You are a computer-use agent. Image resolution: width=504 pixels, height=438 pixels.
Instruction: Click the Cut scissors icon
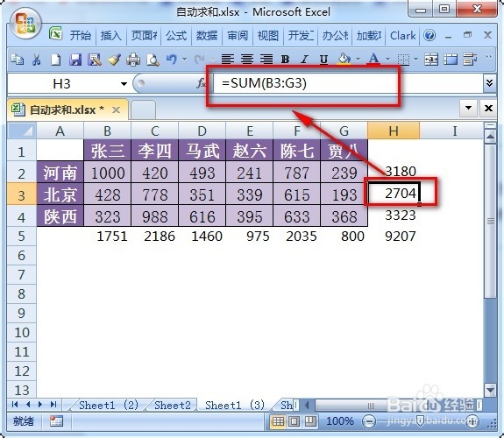coord(36,60)
